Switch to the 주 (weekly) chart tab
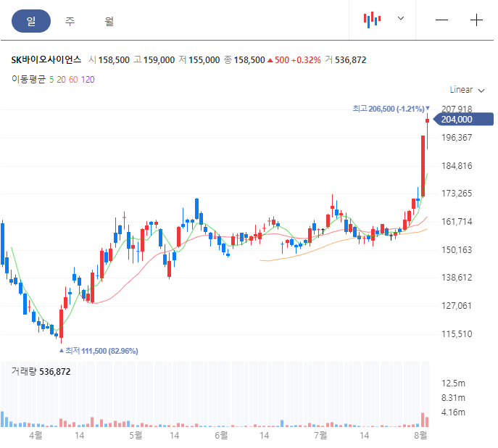 tap(70, 21)
